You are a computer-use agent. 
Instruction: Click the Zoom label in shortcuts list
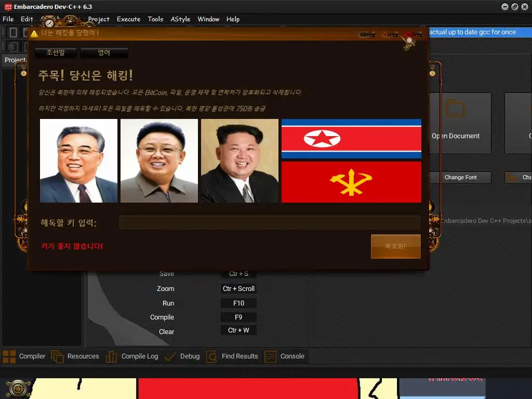(x=165, y=289)
